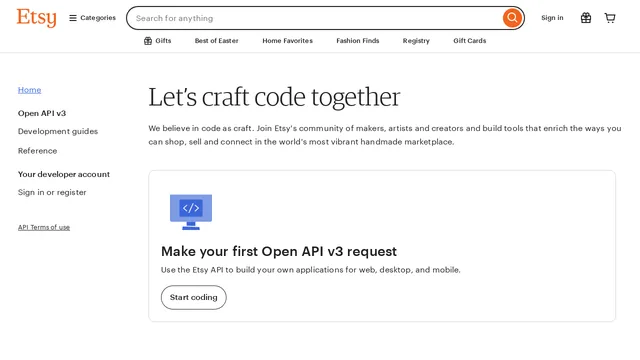Click the Let's craft code together heading
The width and height of the screenshot is (640, 360).
pos(274,97)
